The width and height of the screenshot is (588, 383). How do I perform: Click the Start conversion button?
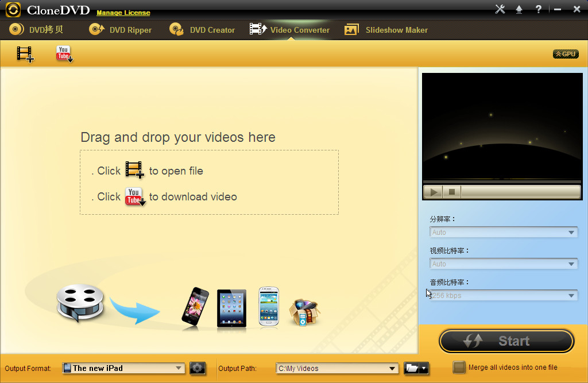(506, 341)
